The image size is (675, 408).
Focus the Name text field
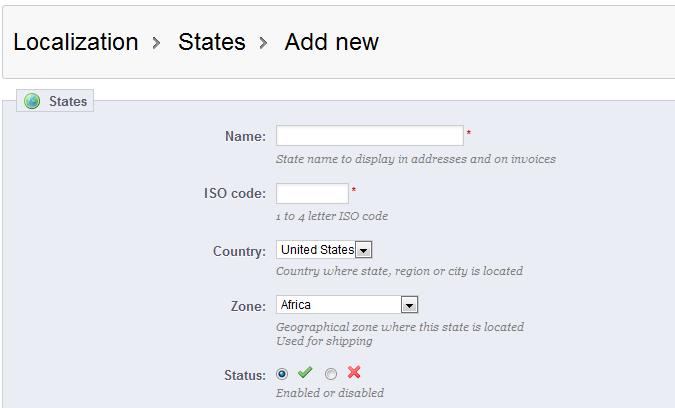click(369, 136)
